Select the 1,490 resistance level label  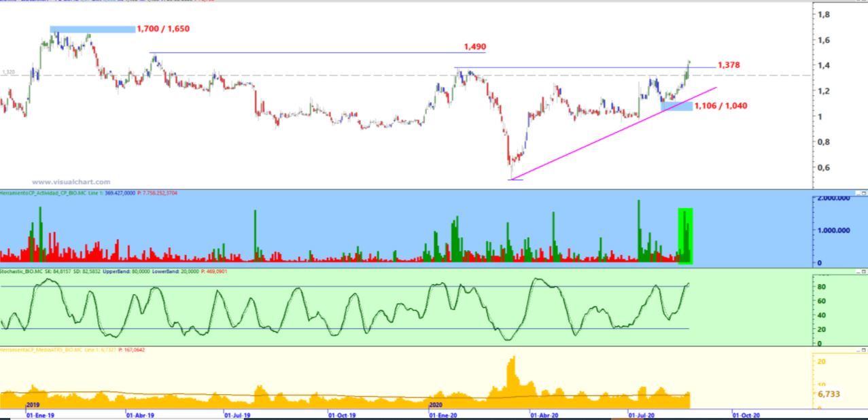tap(475, 47)
